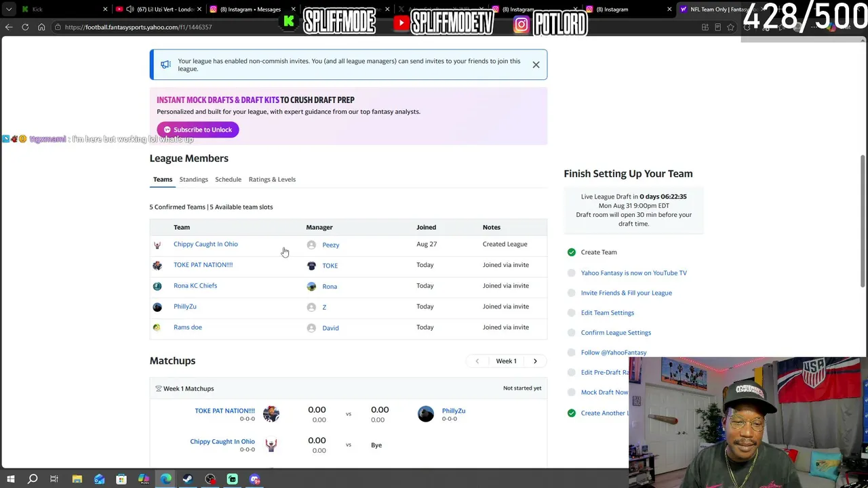The width and height of the screenshot is (868, 488).
Task: Go to previous matchup week
Action: pyautogui.click(x=477, y=361)
